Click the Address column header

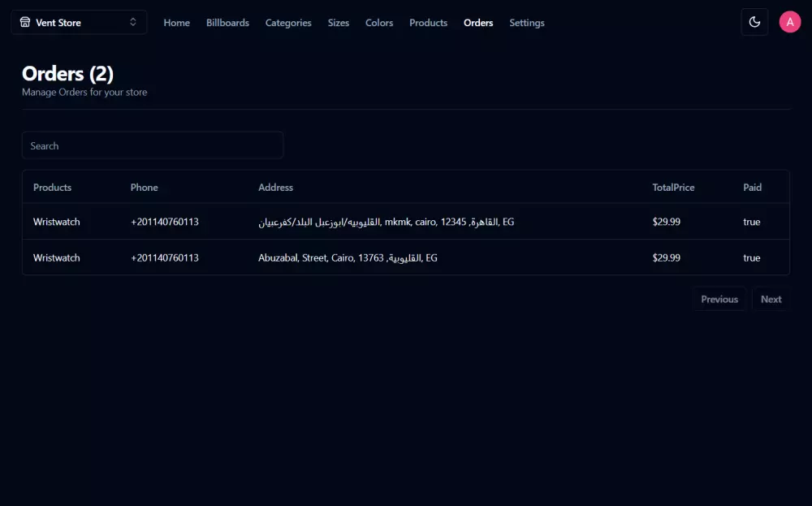(x=275, y=188)
